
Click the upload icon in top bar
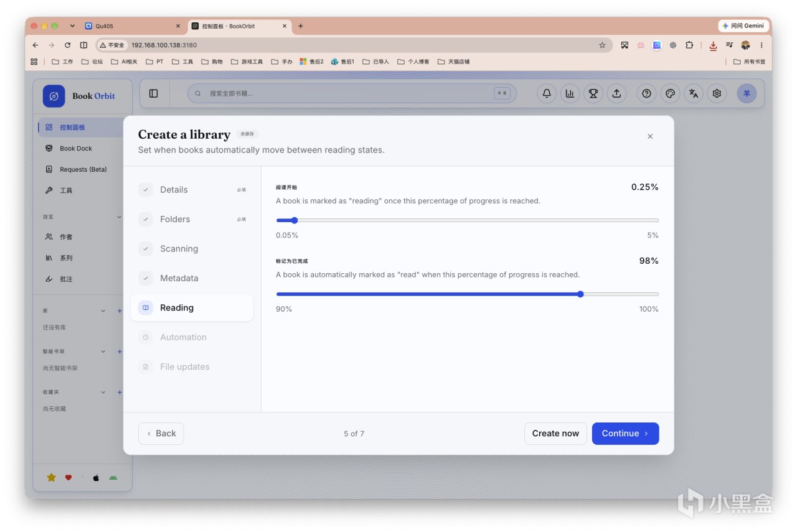coord(616,93)
